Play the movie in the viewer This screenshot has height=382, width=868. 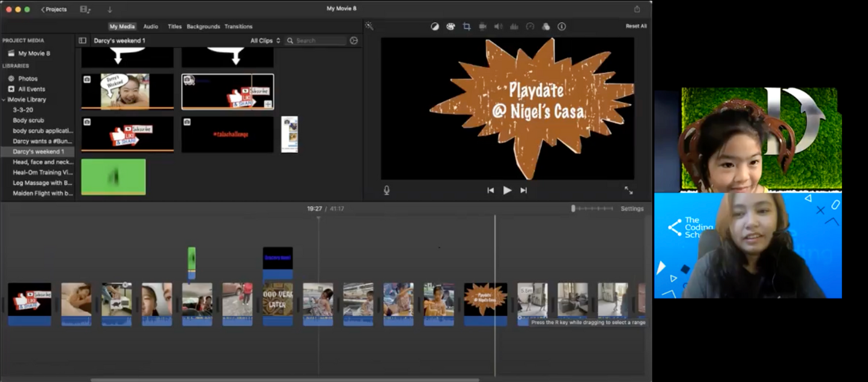tap(507, 190)
